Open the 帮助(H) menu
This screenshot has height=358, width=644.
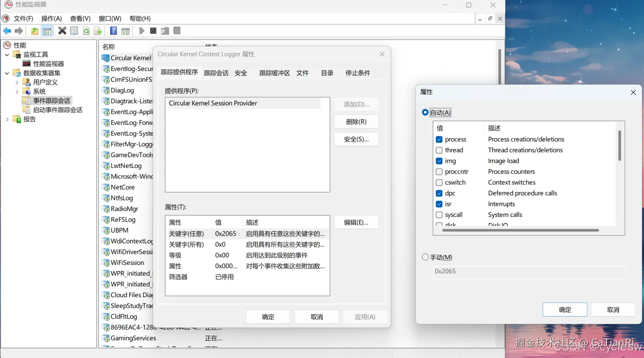click(140, 18)
